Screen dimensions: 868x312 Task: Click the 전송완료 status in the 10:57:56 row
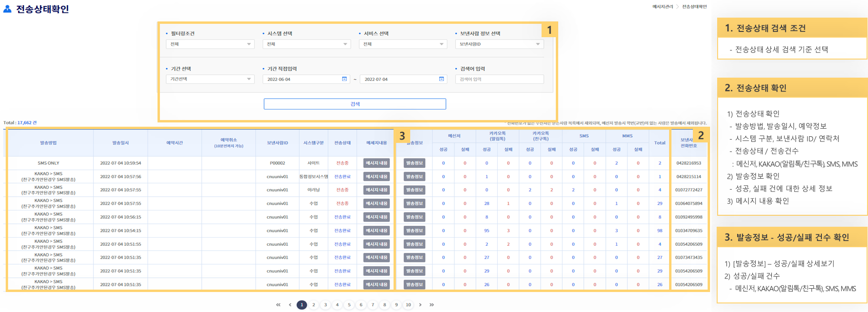[x=342, y=177]
